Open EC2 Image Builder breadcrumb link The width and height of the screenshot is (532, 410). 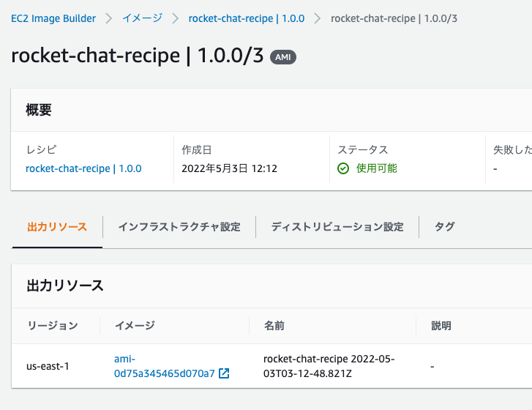coord(53,18)
